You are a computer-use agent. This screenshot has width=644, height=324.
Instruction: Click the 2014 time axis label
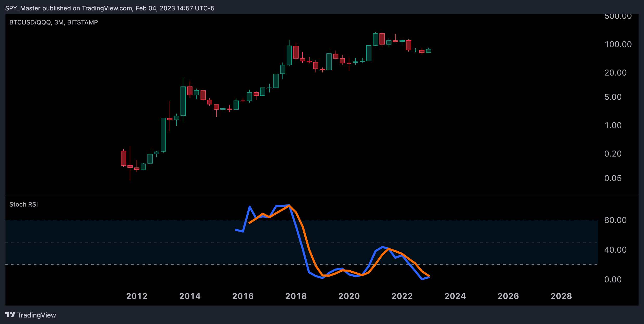pos(190,296)
